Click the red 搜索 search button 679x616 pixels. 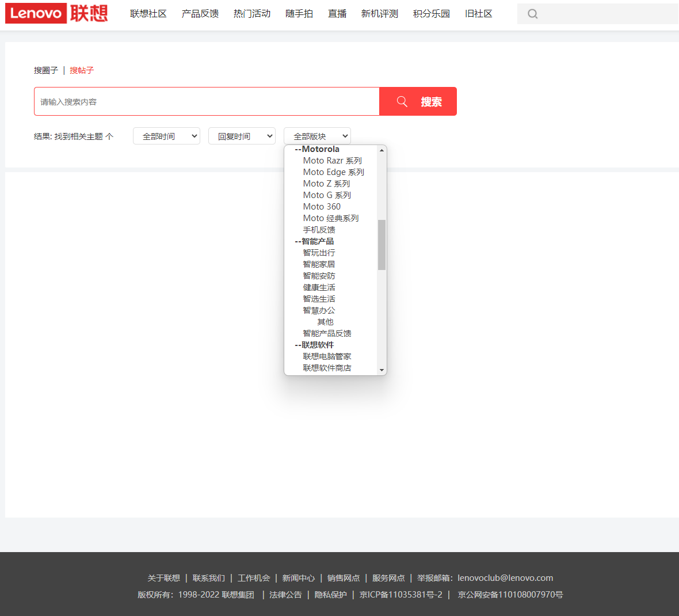click(x=418, y=101)
